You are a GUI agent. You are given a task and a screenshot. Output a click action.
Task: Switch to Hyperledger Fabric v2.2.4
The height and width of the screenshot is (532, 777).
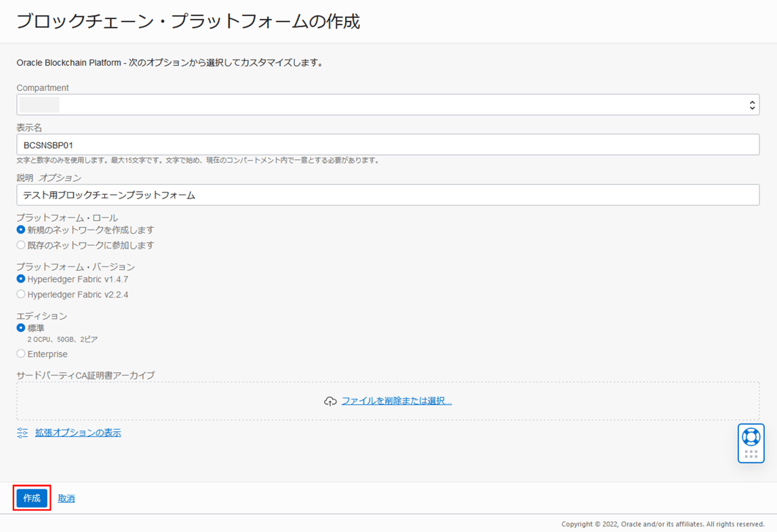[x=20, y=294]
